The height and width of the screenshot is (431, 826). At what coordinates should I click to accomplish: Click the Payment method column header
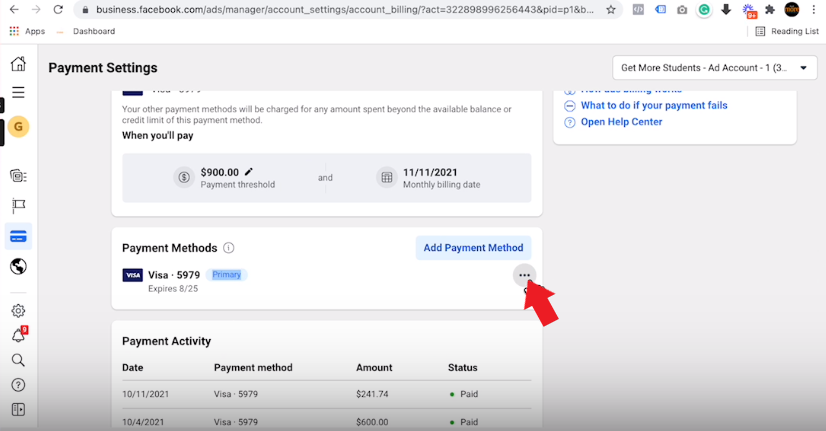(253, 368)
